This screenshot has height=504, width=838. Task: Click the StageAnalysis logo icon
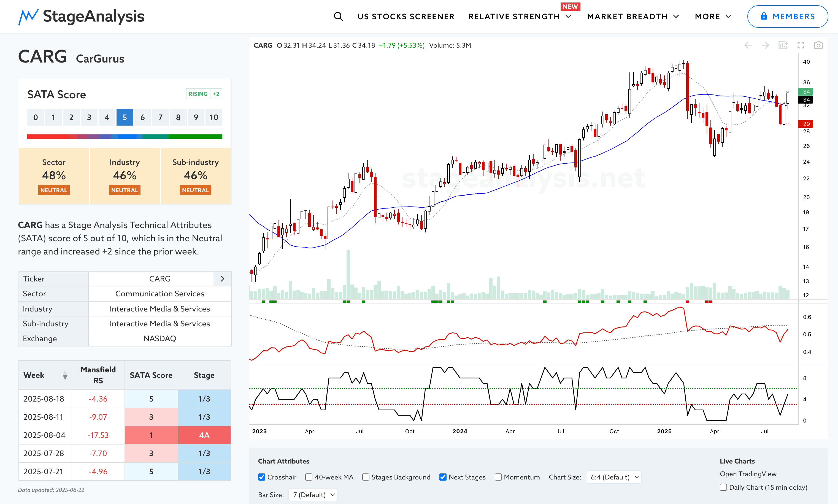(x=28, y=17)
